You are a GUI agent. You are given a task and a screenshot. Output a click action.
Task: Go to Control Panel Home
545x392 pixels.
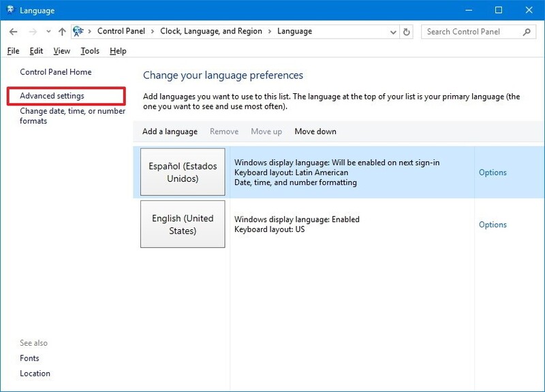(56, 72)
